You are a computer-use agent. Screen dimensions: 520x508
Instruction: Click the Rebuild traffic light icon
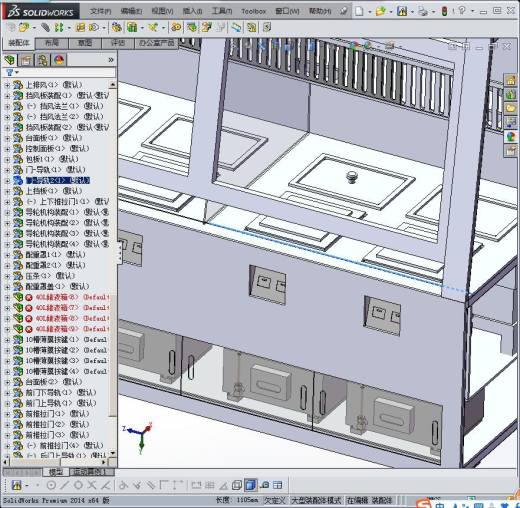tap(444, 11)
